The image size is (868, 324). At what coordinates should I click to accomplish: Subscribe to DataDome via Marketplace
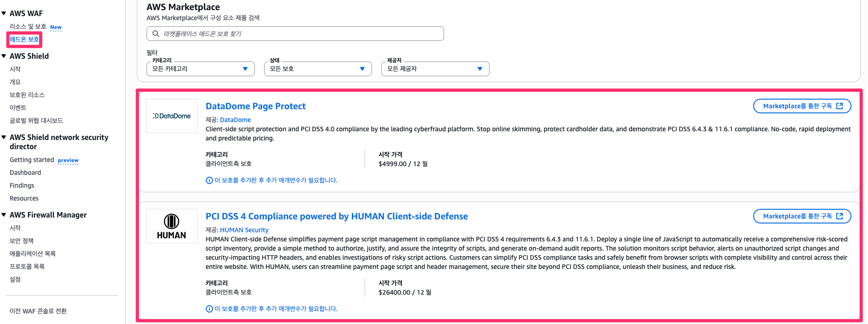point(802,106)
